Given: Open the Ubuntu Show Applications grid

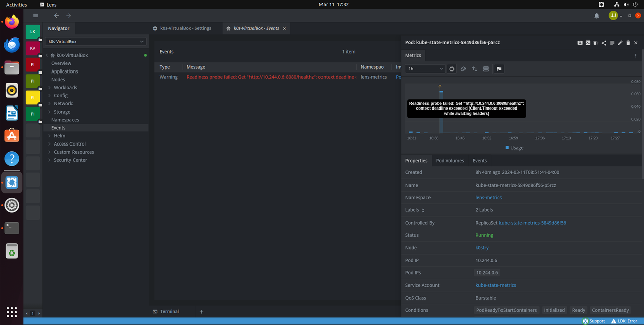Looking at the screenshot, I should tap(12, 312).
